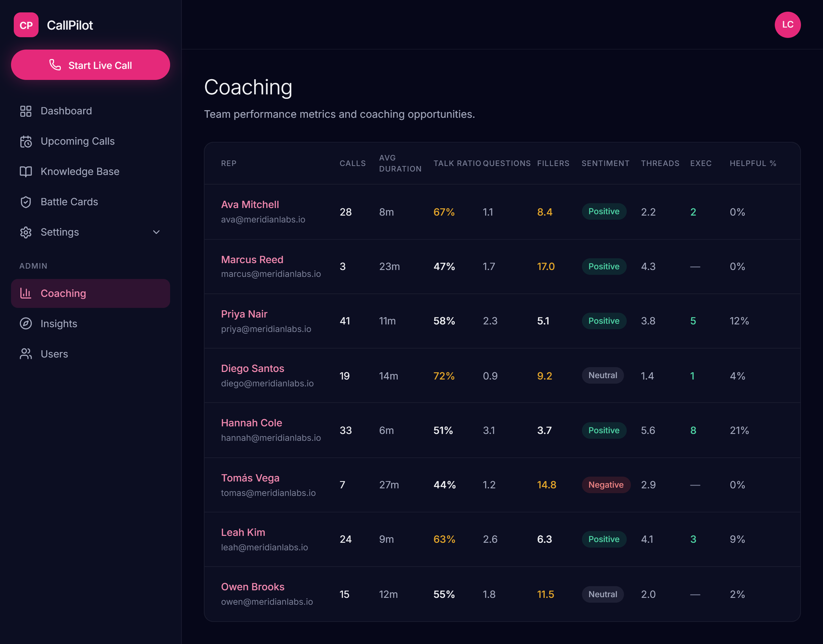This screenshot has width=823, height=644.
Task: Open the Knowledge Base page
Action: 91,172
